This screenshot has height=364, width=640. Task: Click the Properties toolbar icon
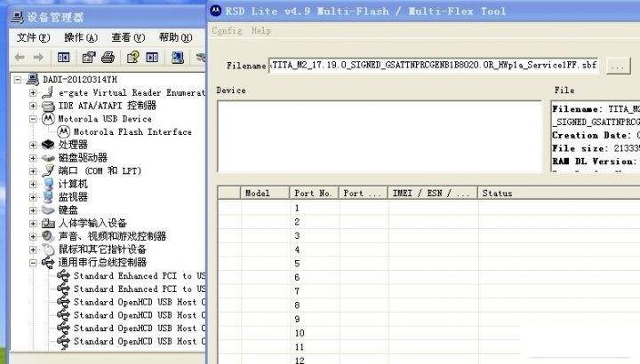point(88,58)
